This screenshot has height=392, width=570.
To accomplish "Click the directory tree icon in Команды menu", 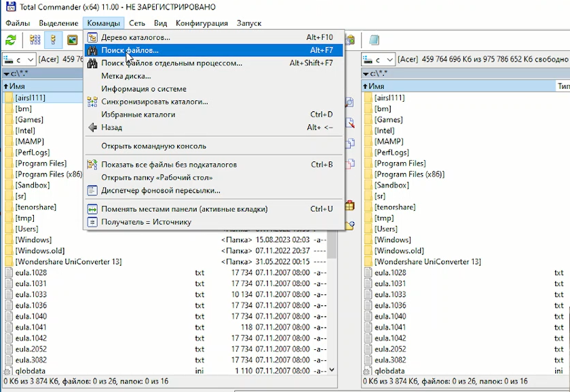I will coord(93,37).
